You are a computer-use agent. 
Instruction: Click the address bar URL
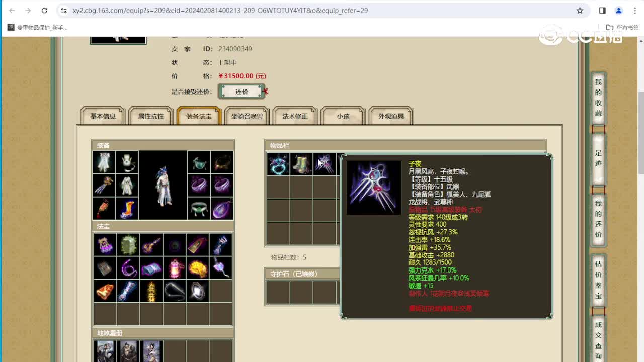(x=220, y=10)
